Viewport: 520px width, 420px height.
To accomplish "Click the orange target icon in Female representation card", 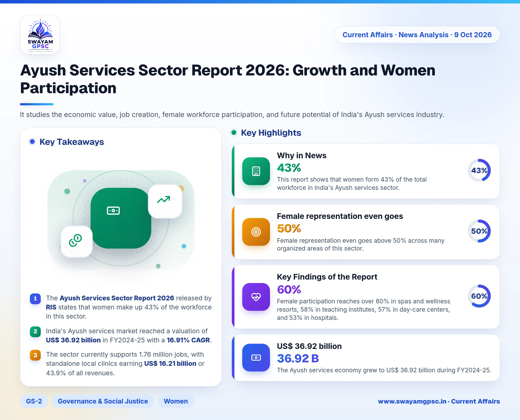I will point(256,232).
